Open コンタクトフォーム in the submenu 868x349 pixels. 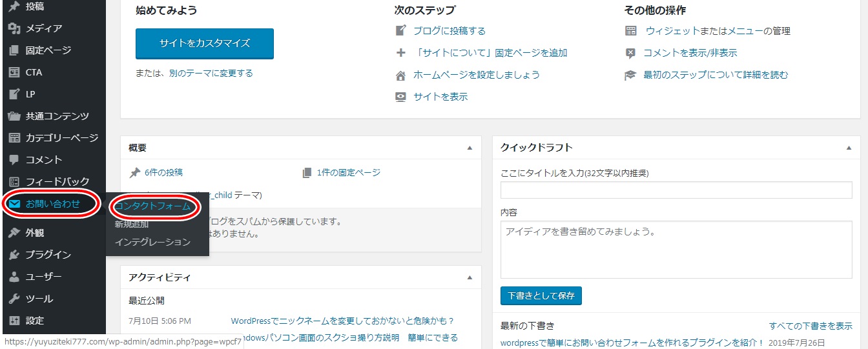coord(153,206)
